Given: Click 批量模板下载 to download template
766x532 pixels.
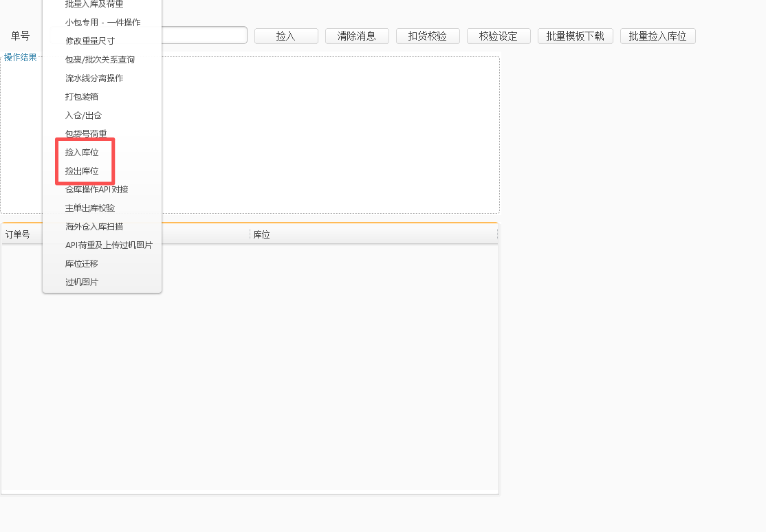Looking at the screenshot, I should pyautogui.click(x=575, y=36).
